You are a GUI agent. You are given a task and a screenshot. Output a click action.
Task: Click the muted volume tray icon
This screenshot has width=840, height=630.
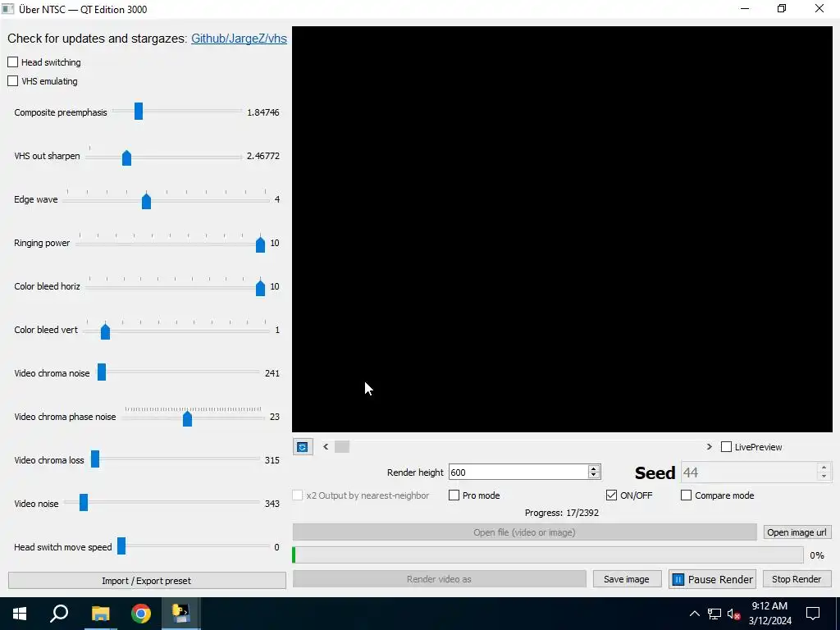click(x=733, y=614)
